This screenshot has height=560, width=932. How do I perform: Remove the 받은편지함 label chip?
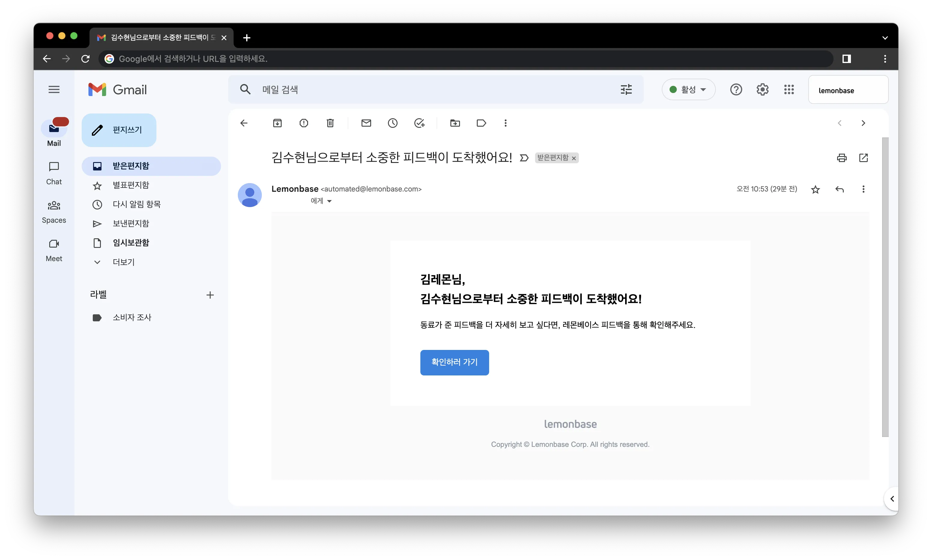573,158
